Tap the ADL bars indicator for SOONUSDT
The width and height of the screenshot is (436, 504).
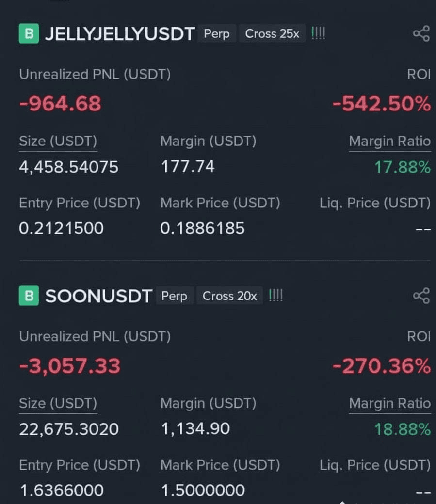tap(276, 296)
